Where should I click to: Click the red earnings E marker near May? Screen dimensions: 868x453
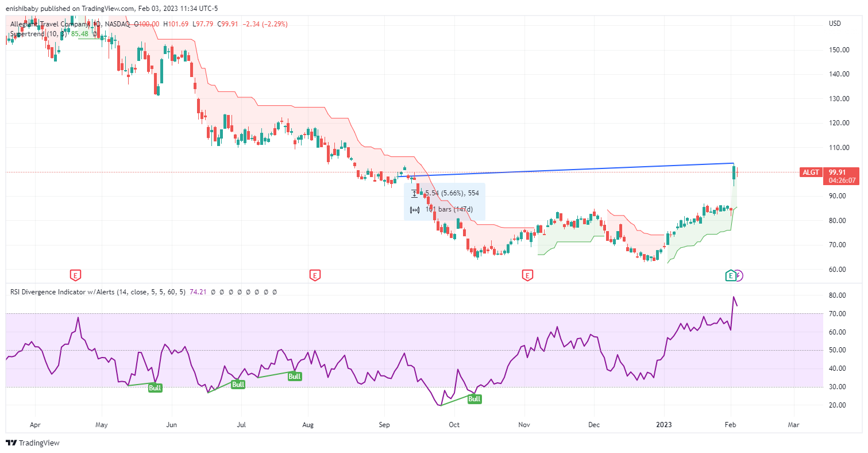75,275
